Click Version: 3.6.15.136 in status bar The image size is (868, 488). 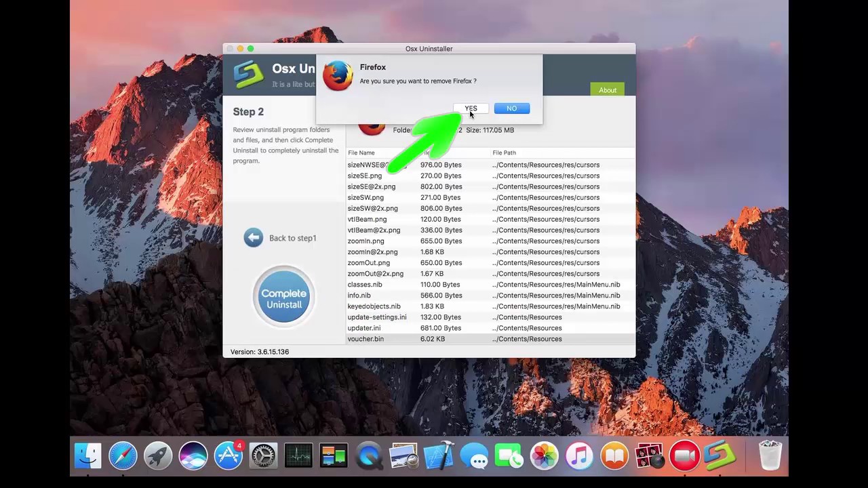[x=260, y=352]
